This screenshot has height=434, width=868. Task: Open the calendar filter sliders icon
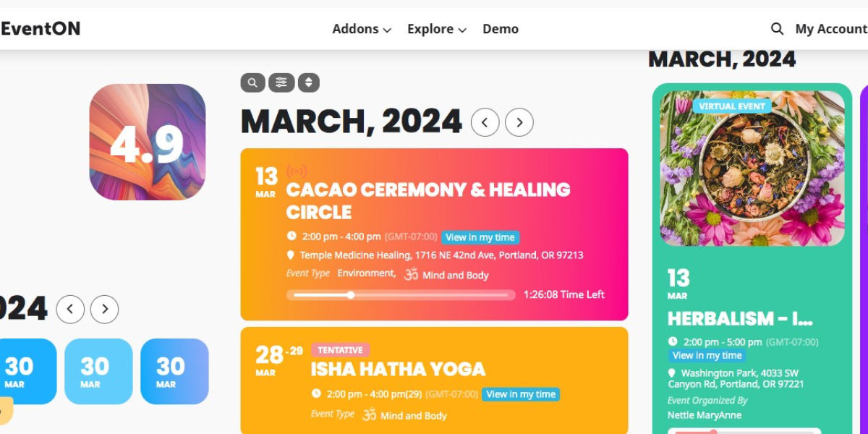(281, 82)
